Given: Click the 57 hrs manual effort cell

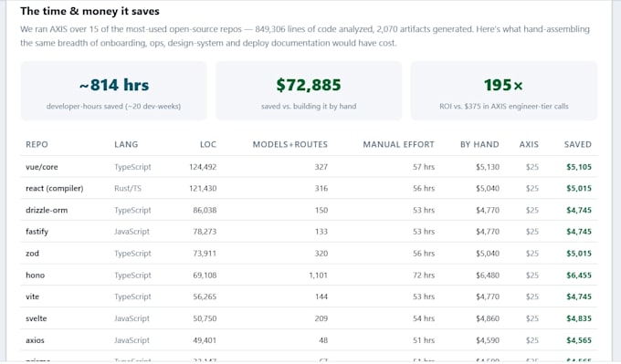Looking at the screenshot, I should click(x=424, y=167).
